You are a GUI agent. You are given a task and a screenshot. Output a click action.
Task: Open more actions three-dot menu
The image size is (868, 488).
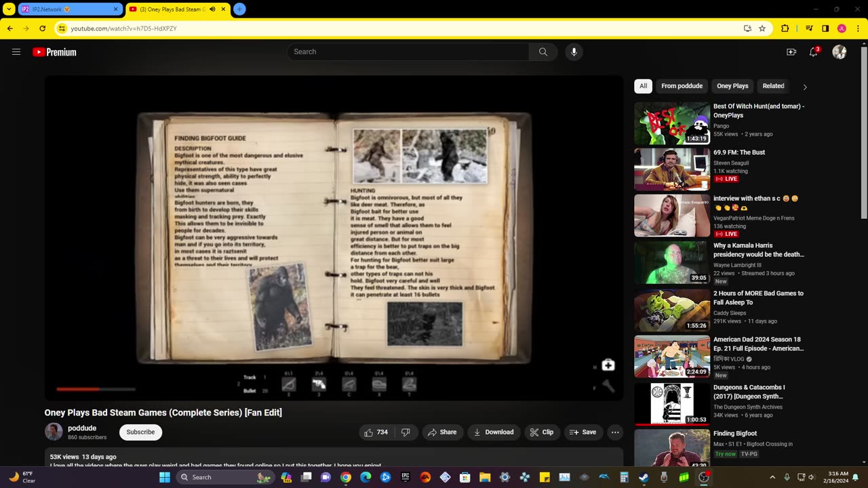pos(615,432)
